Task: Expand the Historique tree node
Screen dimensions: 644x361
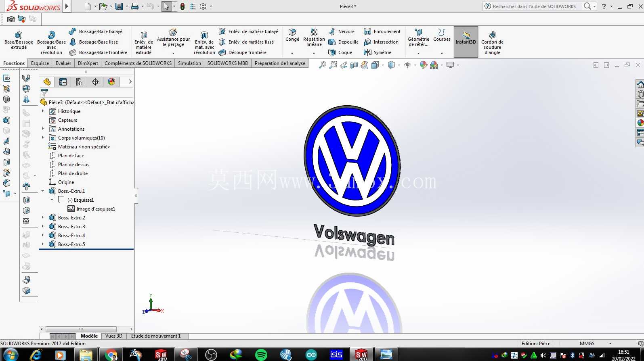Action: click(x=43, y=111)
